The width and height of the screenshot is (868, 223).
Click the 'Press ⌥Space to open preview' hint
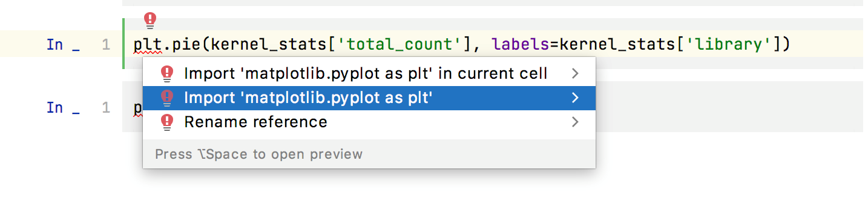point(258,154)
